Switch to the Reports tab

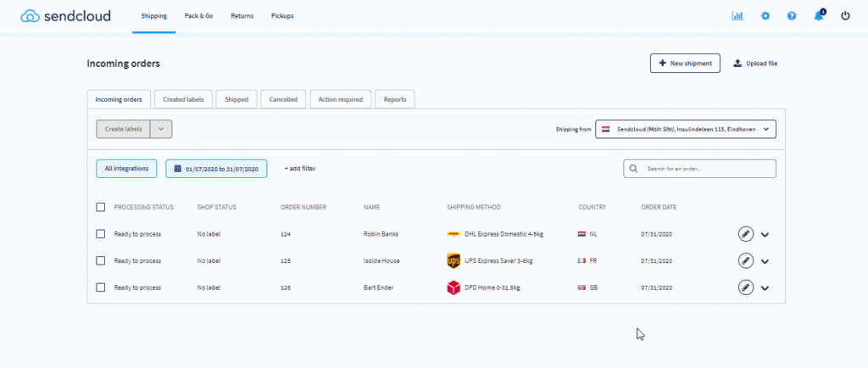395,99
